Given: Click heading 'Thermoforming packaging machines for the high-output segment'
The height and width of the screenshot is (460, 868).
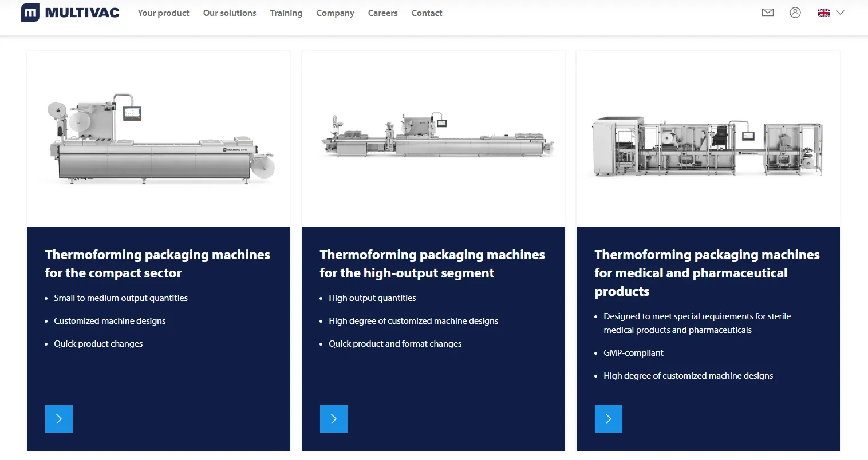Looking at the screenshot, I should [x=432, y=264].
